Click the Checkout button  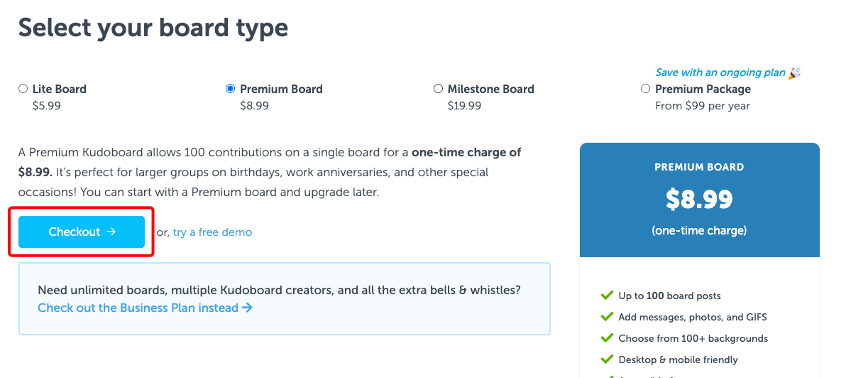coord(82,232)
